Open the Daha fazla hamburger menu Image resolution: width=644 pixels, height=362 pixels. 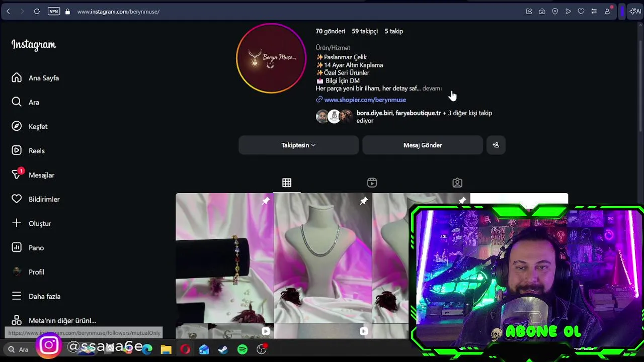pyautogui.click(x=17, y=296)
